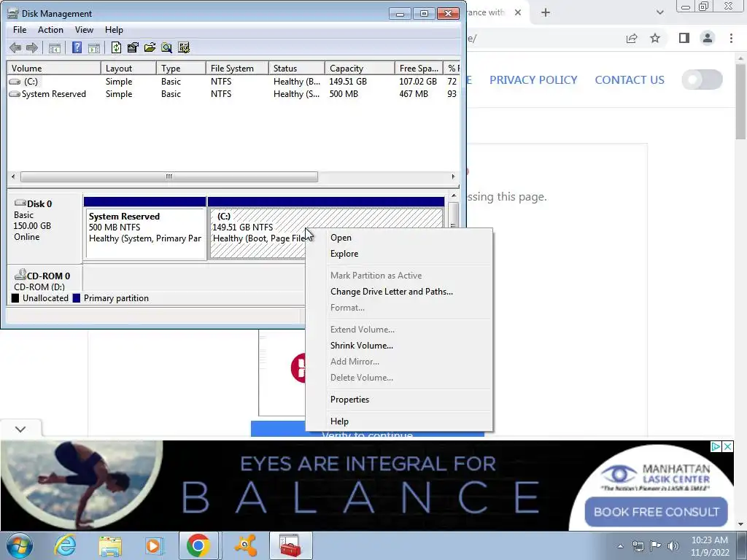Click the Chrome share page icon
The width and height of the screenshot is (747, 560).
point(632,38)
